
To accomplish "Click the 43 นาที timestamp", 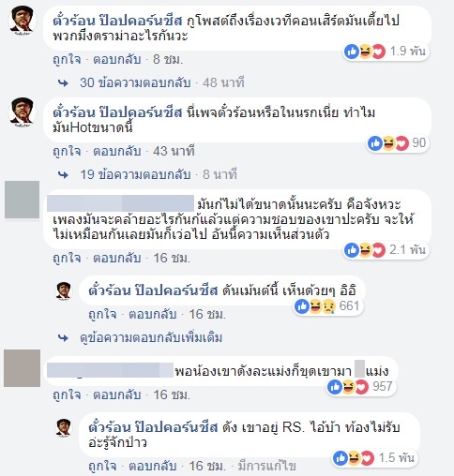I will [174, 151].
